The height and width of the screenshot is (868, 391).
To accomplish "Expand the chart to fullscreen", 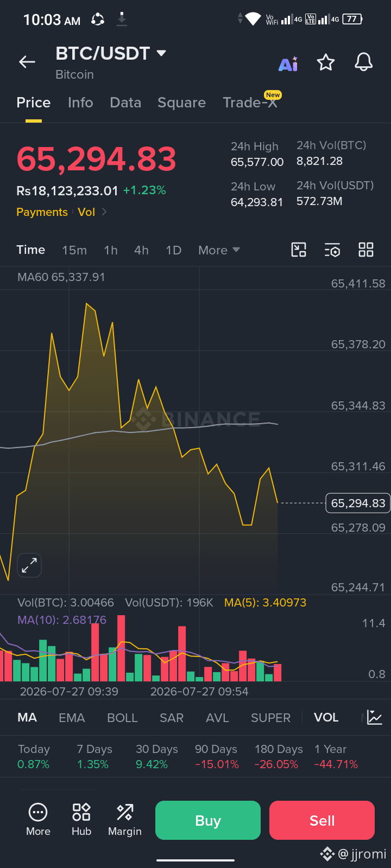I will 29,565.
